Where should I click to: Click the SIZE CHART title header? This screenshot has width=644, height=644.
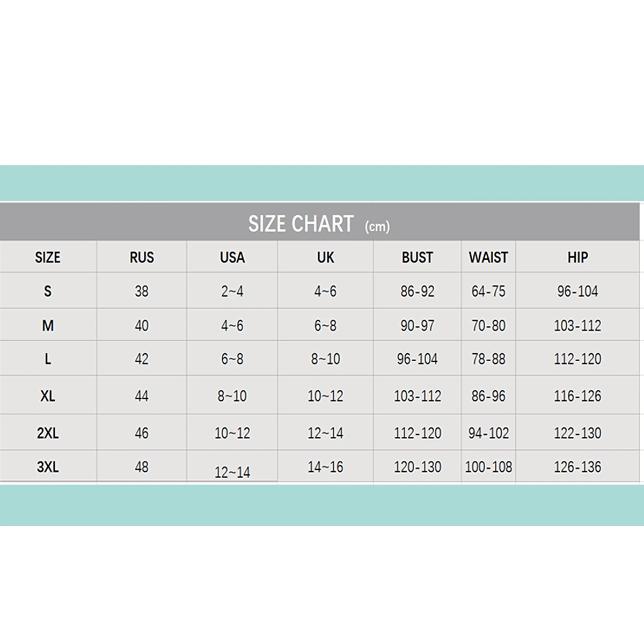301,224
